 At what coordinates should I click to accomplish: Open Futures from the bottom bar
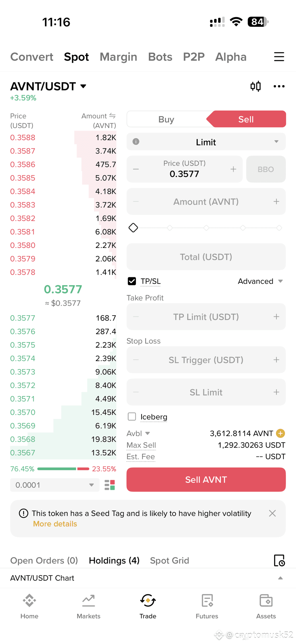click(207, 606)
